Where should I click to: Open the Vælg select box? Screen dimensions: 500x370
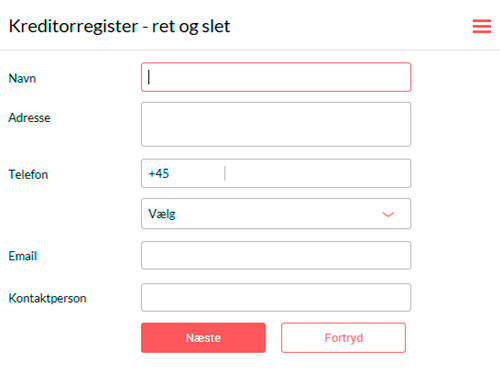pos(276,214)
